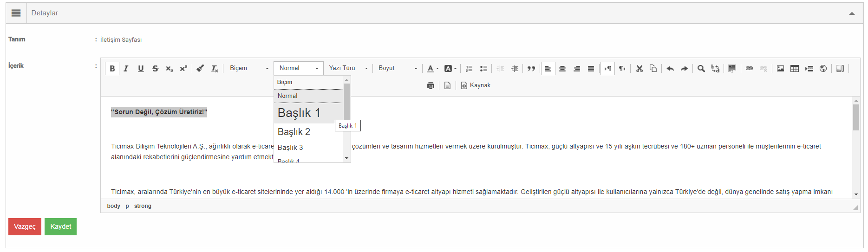Open the background color picker
The width and height of the screenshot is (868, 252).
450,68
